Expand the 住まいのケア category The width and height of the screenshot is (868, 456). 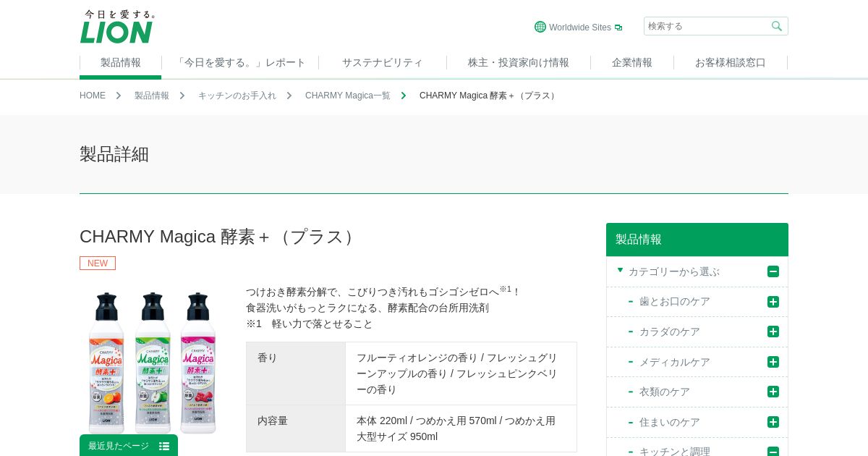click(x=773, y=422)
